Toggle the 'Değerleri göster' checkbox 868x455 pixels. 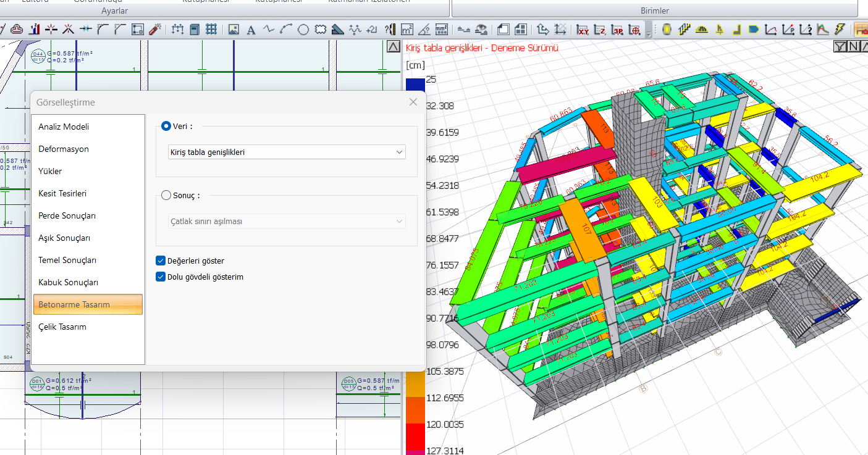click(x=161, y=261)
